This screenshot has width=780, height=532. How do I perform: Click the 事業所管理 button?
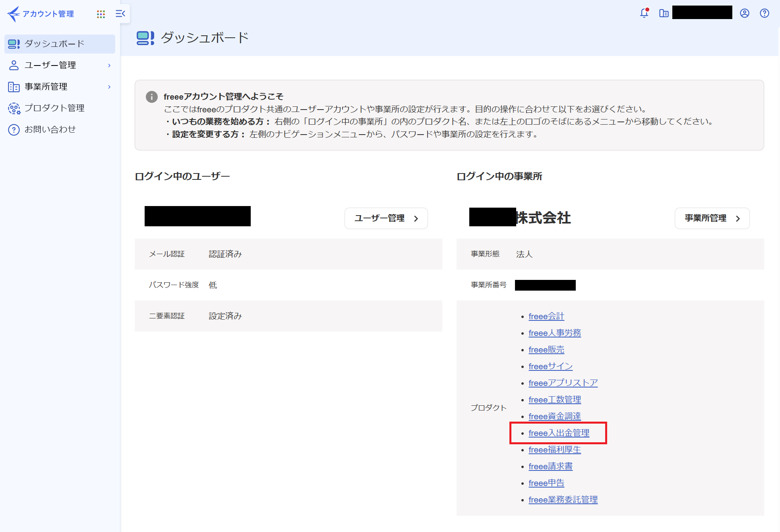[712, 218]
